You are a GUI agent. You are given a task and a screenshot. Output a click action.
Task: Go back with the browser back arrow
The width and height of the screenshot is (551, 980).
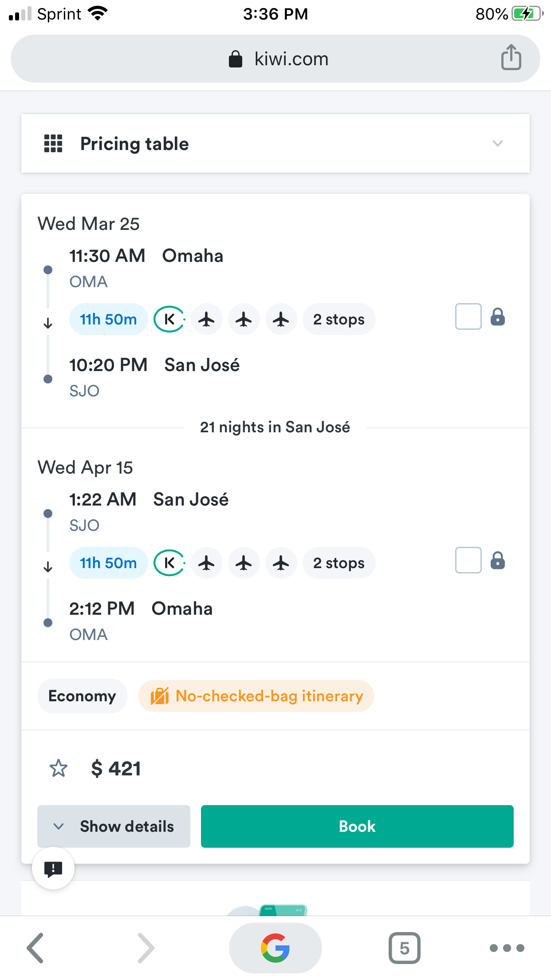coord(35,948)
